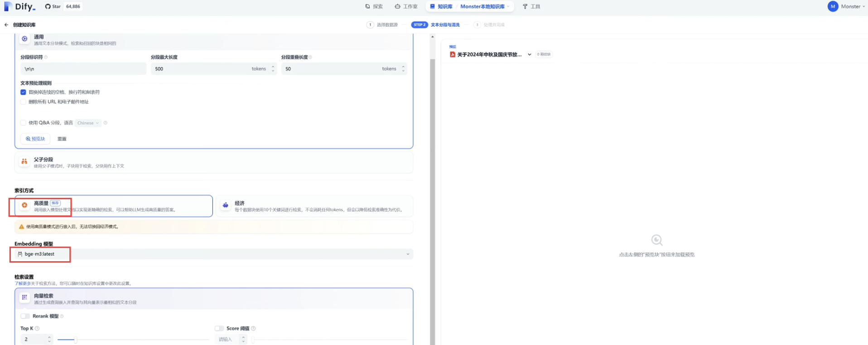Click the orange 高质量 index icon
Viewport: 868px width, 345px height.
tap(24, 205)
